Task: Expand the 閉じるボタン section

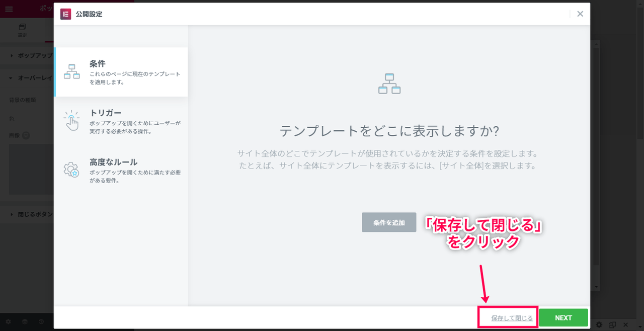Action: click(30, 214)
